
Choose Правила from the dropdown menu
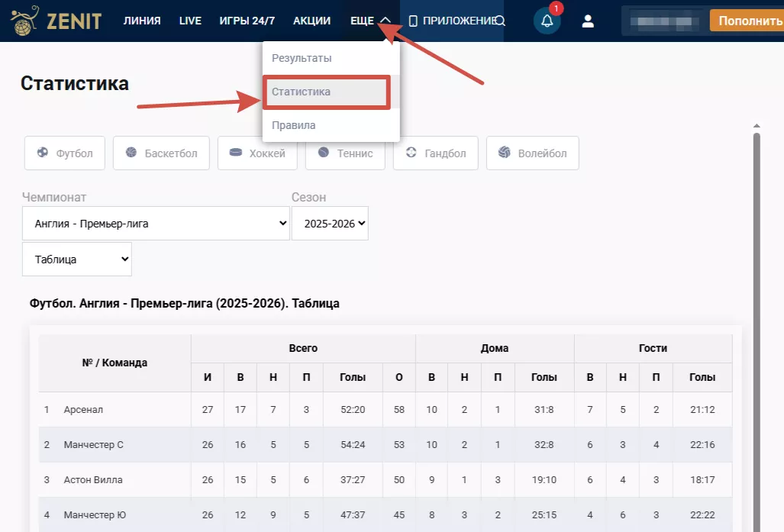click(294, 125)
